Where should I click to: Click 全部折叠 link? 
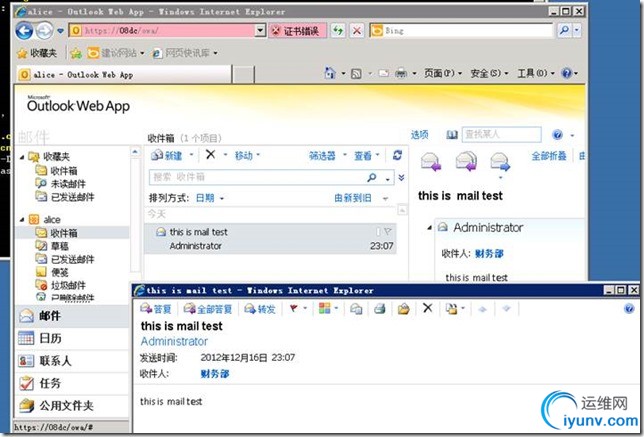[548, 156]
